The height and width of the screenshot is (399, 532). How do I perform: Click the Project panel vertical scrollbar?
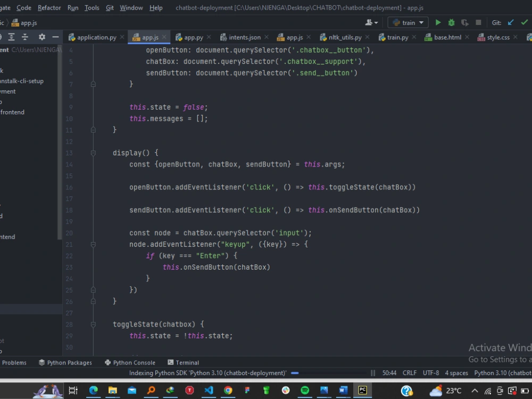[x=60, y=143]
